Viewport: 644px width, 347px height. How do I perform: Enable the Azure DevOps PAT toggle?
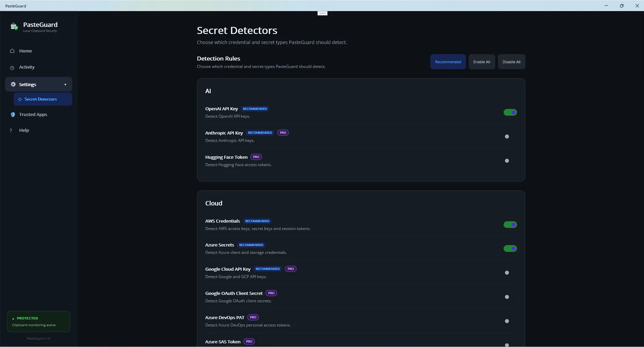click(x=510, y=321)
